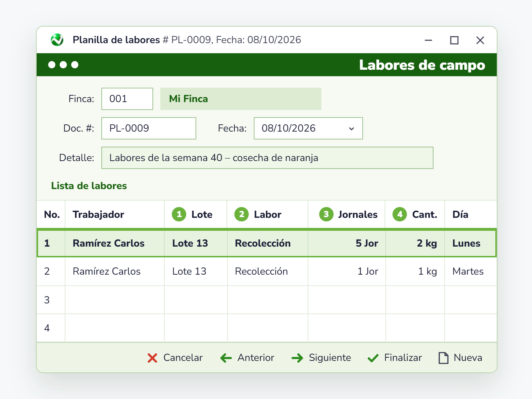The height and width of the screenshot is (399, 532).
Task: Click the No. column header
Action: 51,214
